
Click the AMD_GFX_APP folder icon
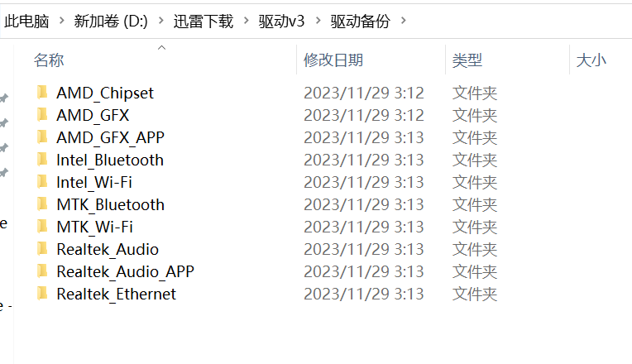42,137
